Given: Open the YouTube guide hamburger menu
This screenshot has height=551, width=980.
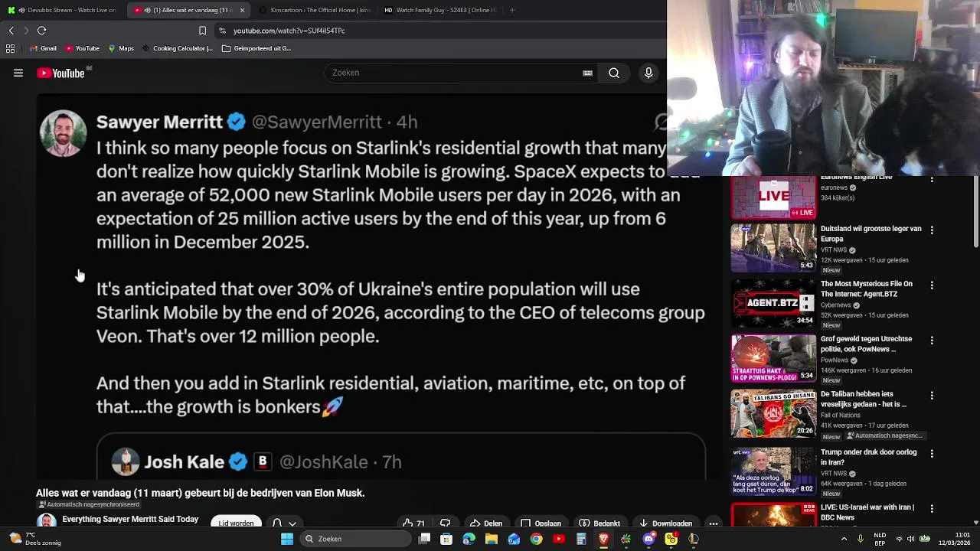Looking at the screenshot, I should [18, 73].
